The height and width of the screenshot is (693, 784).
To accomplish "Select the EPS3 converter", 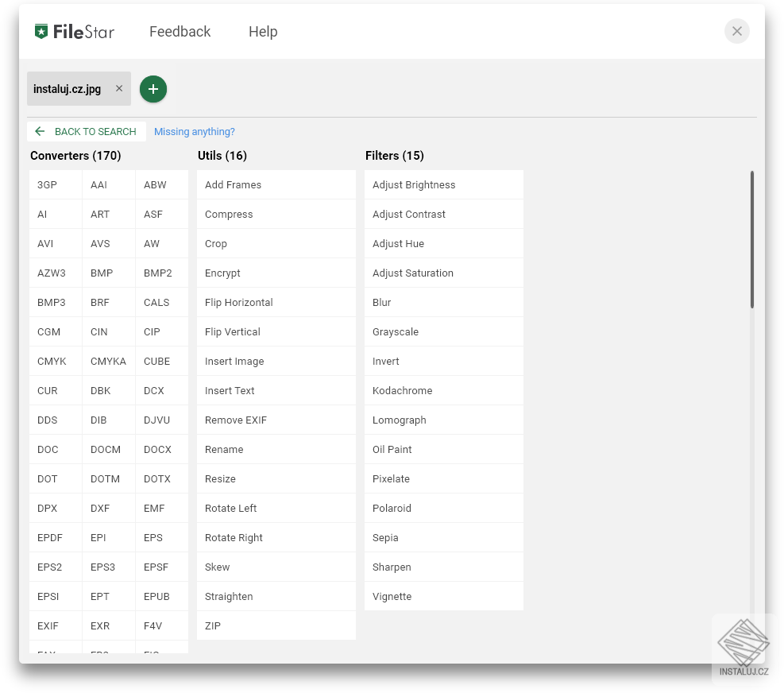I will pos(109,567).
